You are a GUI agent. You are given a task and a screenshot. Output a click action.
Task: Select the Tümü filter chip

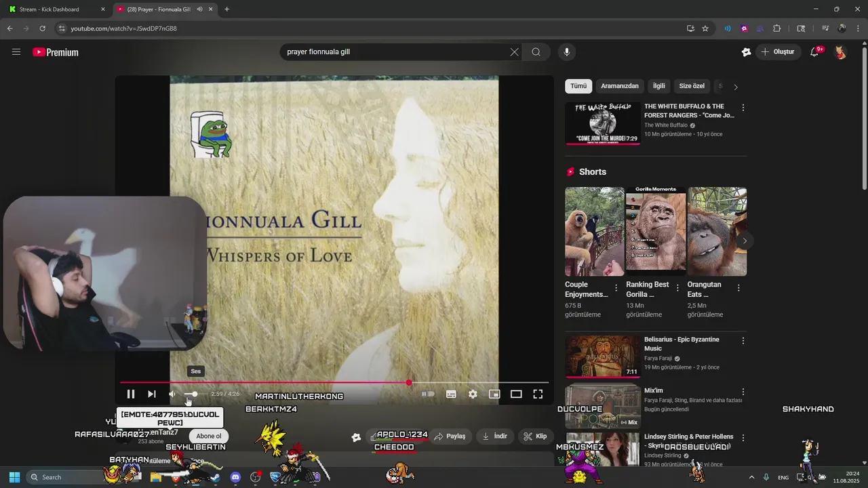[x=578, y=86]
